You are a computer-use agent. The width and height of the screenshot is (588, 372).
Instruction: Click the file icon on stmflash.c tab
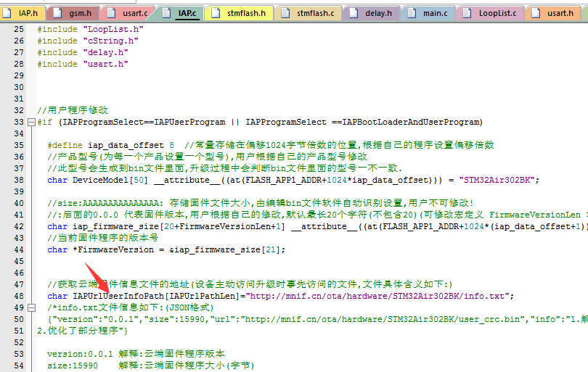tap(285, 13)
